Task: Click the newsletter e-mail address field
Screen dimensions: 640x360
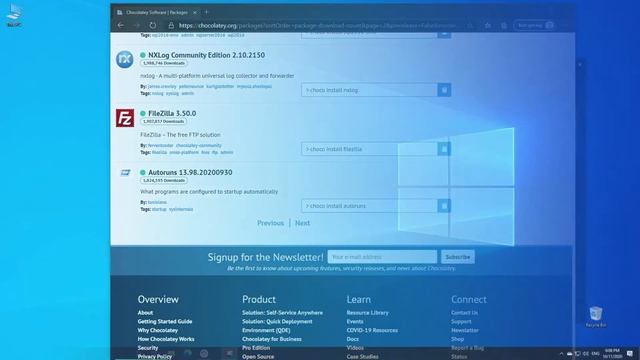Action: click(x=382, y=257)
